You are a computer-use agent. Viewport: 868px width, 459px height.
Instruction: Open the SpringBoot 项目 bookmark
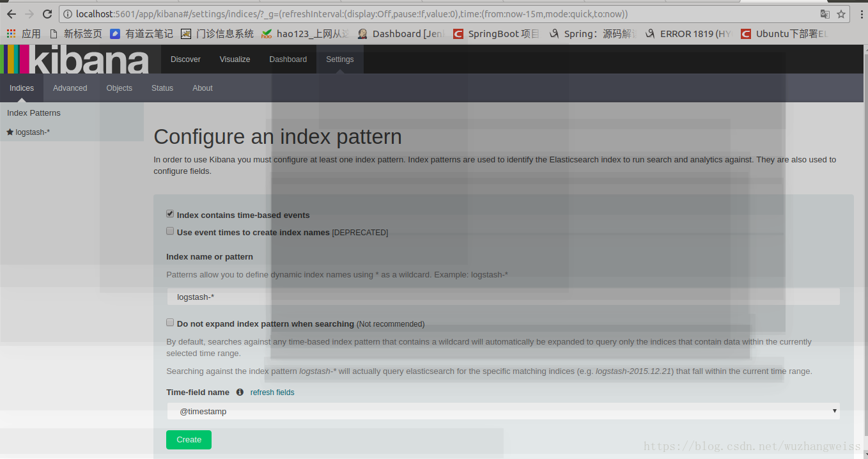[x=496, y=33]
